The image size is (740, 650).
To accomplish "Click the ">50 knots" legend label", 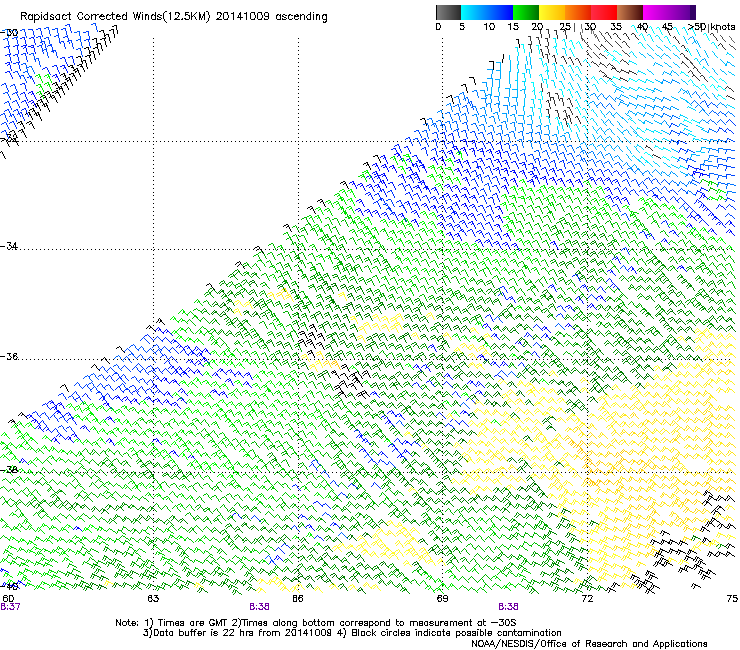I will tap(712, 27).
